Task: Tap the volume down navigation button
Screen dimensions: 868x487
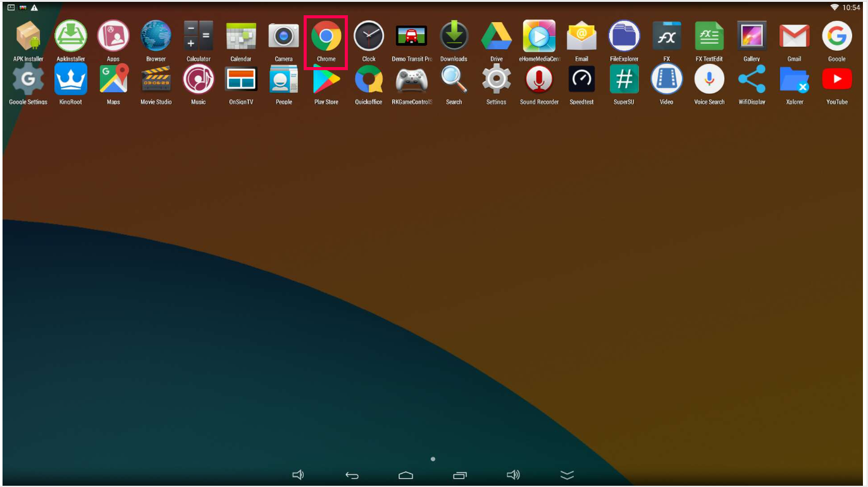Action: click(298, 475)
